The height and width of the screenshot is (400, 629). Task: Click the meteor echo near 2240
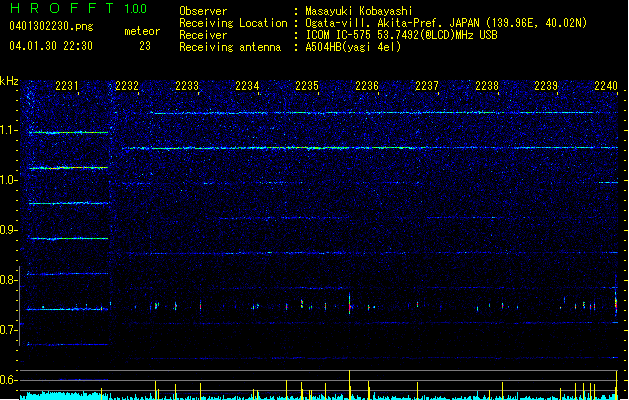(616, 304)
